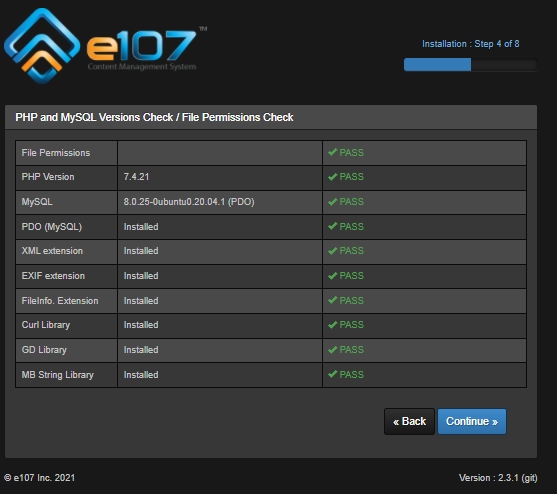The height and width of the screenshot is (494, 557).
Task: Click the e107 diamond logo icon
Action: [42, 45]
